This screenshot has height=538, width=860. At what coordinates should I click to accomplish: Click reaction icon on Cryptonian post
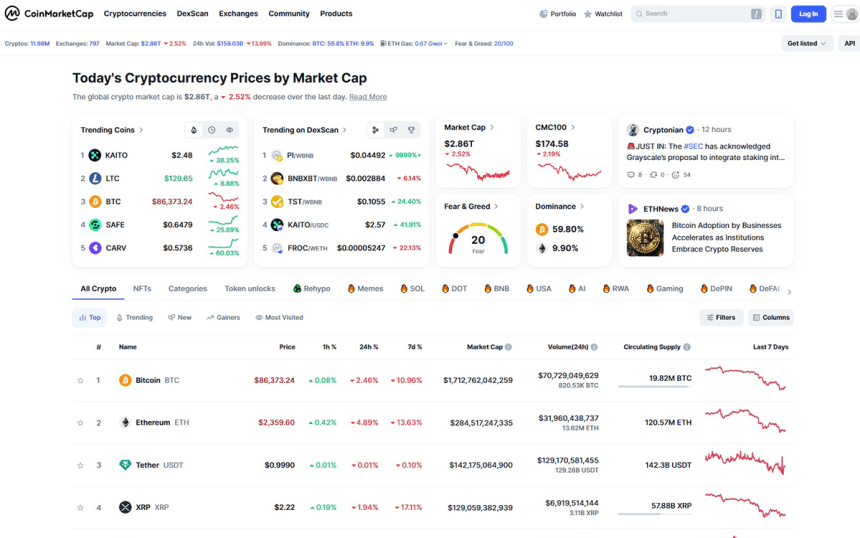point(676,175)
